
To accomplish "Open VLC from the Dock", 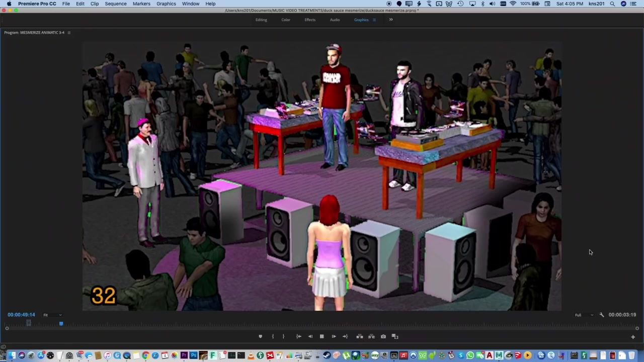I will (251, 356).
